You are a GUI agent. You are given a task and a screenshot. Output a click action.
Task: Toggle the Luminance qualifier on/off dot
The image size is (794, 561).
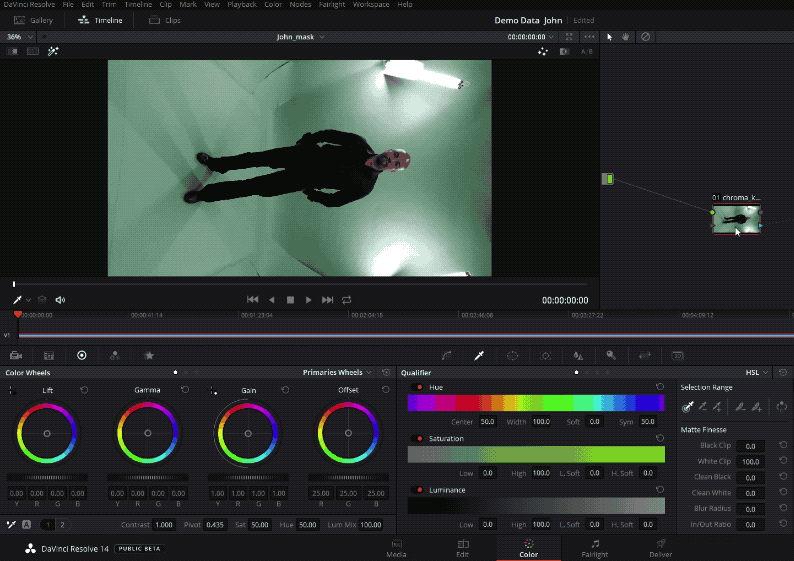click(x=418, y=490)
